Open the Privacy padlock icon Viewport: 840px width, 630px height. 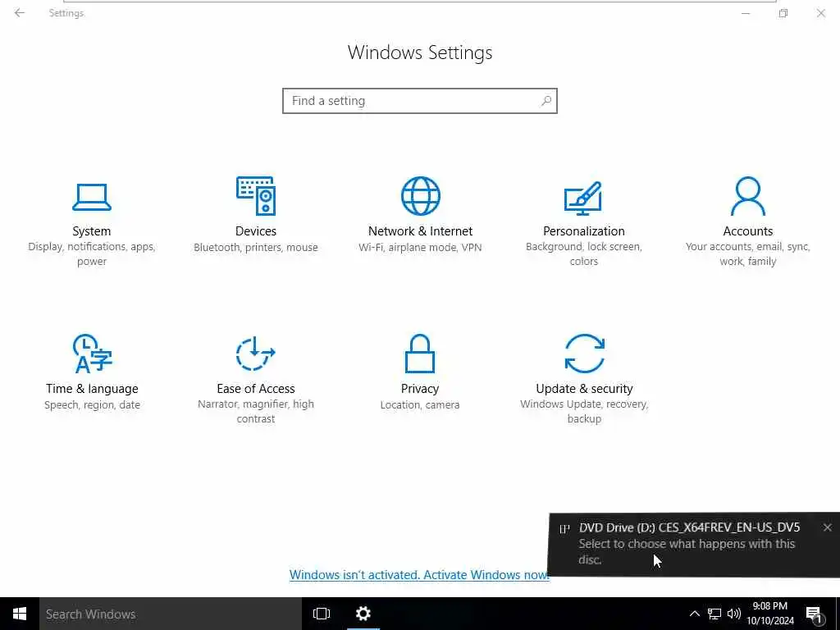click(x=420, y=353)
